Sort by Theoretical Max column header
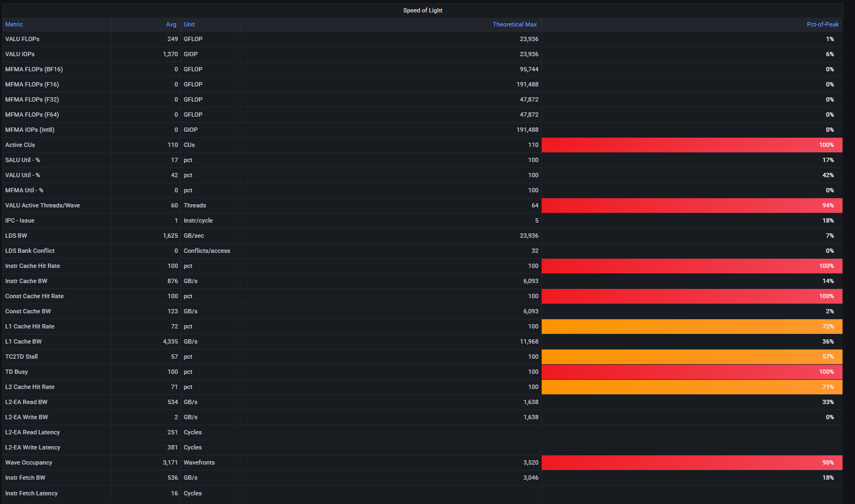Image resolution: width=855 pixels, height=504 pixels. pyautogui.click(x=515, y=24)
